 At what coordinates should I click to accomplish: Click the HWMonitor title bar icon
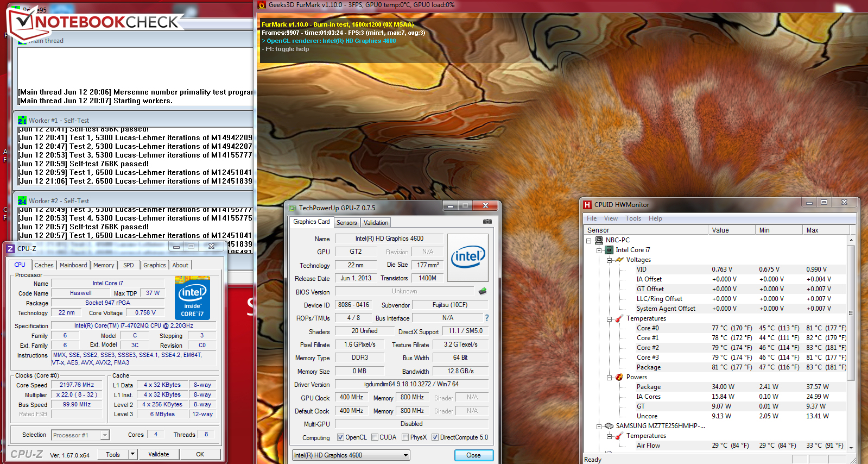point(587,205)
